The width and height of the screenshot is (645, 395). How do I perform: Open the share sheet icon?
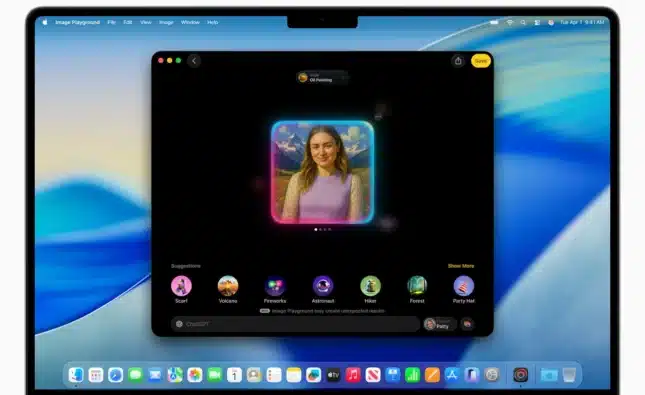tap(458, 61)
